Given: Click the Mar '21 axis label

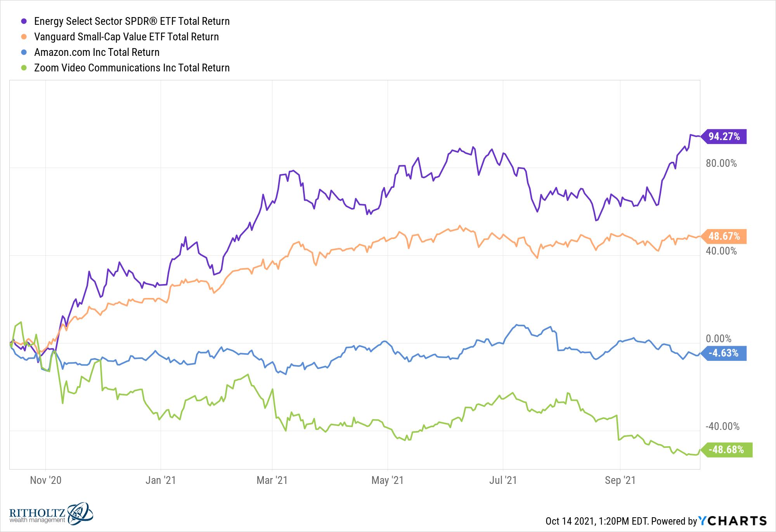Looking at the screenshot, I should pyautogui.click(x=272, y=480).
